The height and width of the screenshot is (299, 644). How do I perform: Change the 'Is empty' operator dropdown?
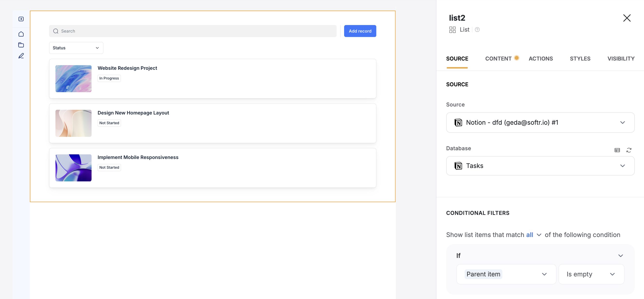[x=591, y=274]
